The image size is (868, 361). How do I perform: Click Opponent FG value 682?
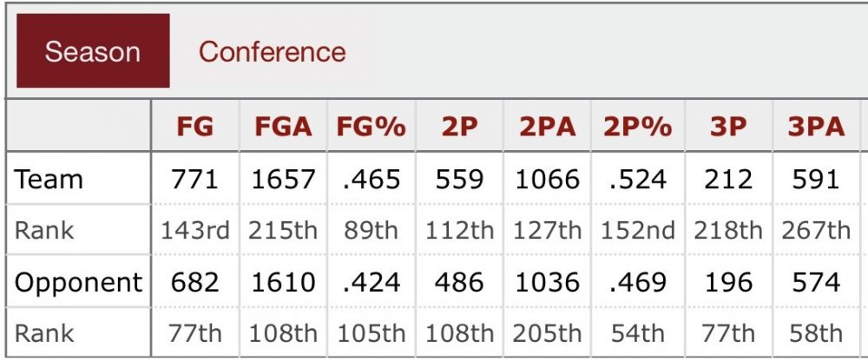click(194, 282)
